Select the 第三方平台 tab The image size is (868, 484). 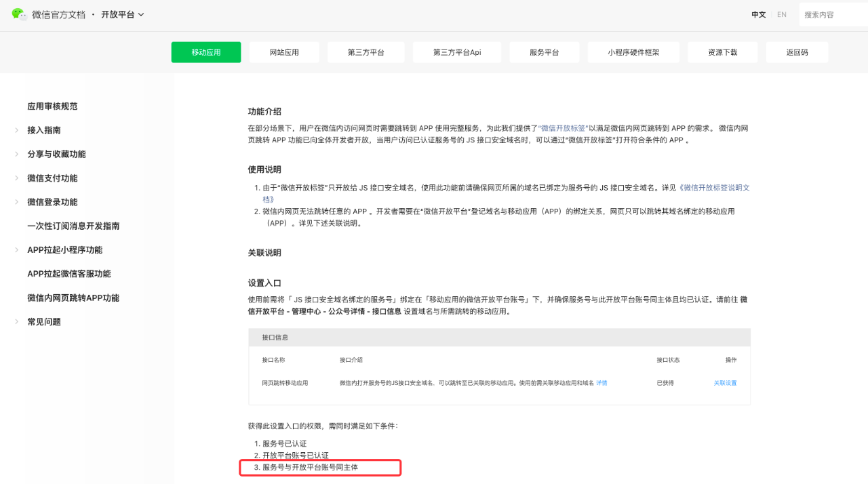pyautogui.click(x=366, y=52)
